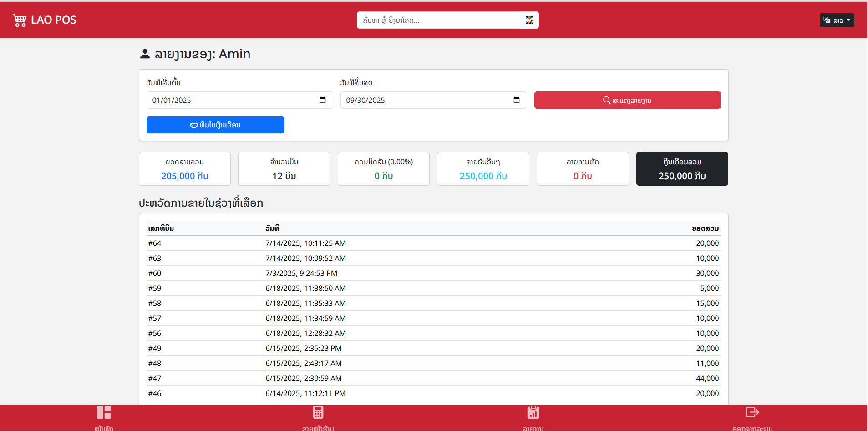Click the logout icon in bottom bar
Image resolution: width=868 pixels, height=431 pixels.
[752, 412]
